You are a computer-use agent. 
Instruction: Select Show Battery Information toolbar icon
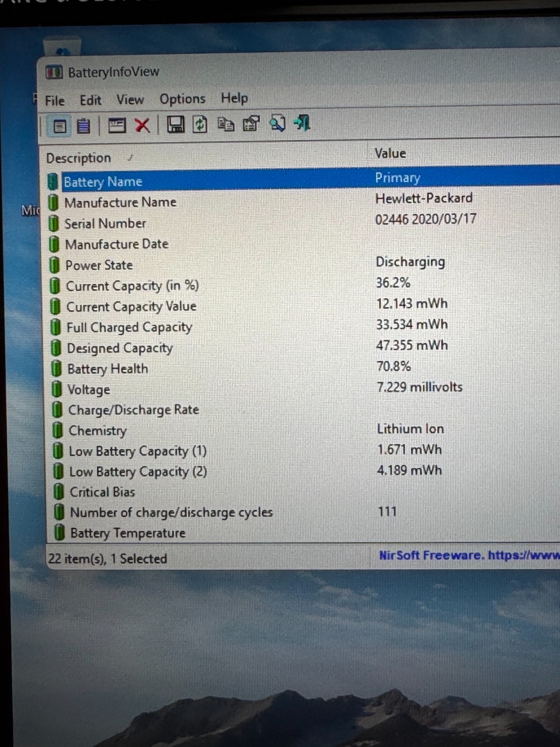[60, 126]
